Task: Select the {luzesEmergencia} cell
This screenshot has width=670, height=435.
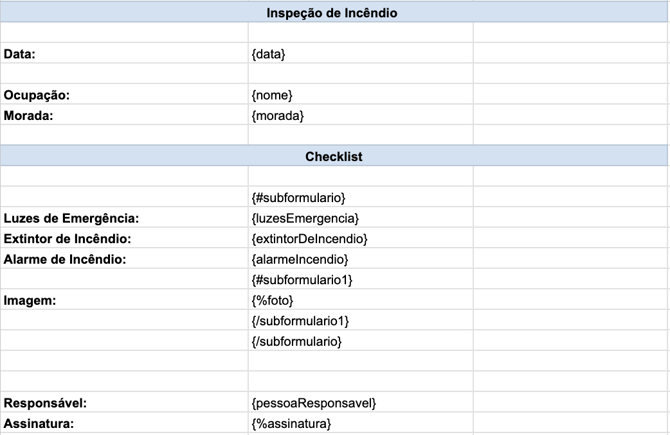Action: coord(305,218)
